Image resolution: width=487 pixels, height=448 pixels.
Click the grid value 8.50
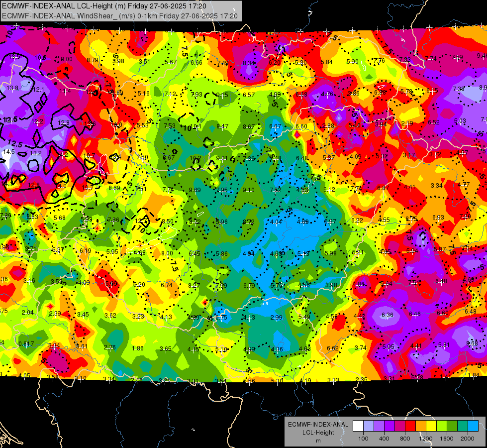pos(168,222)
